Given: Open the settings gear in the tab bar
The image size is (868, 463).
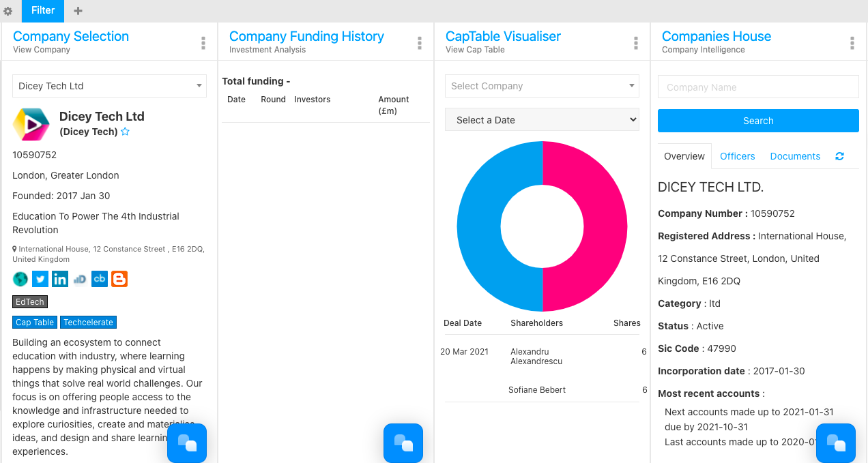Looking at the screenshot, I should coord(8,11).
